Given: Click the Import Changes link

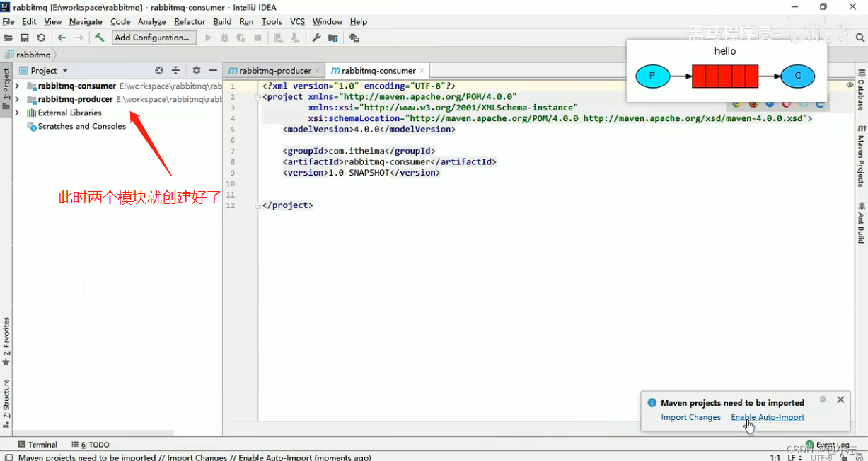Looking at the screenshot, I should (x=691, y=417).
